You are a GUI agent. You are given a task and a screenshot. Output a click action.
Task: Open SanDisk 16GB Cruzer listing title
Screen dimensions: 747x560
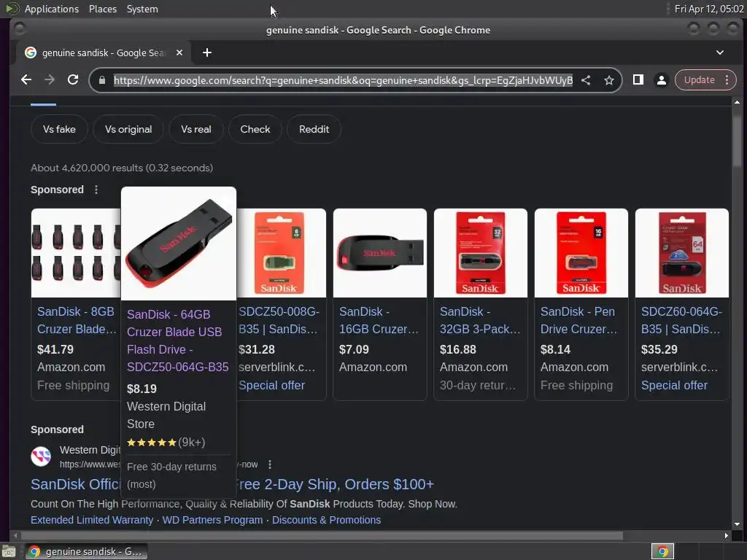(379, 320)
